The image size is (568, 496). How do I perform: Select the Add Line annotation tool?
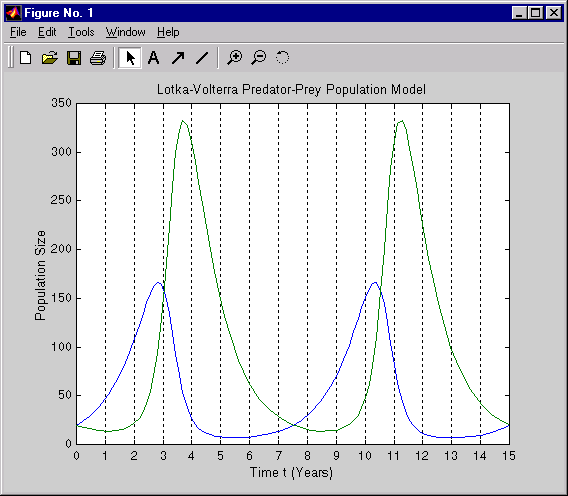point(202,58)
